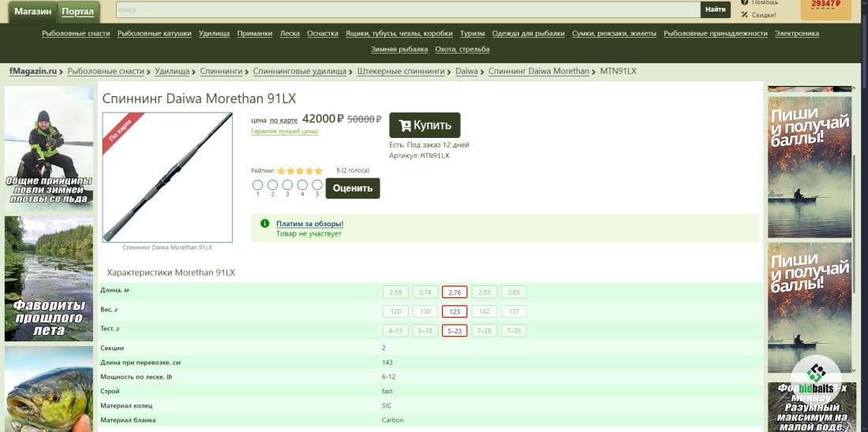This screenshot has width=868, height=432.
Task: Click the Оценить rate button
Action: (x=353, y=188)
